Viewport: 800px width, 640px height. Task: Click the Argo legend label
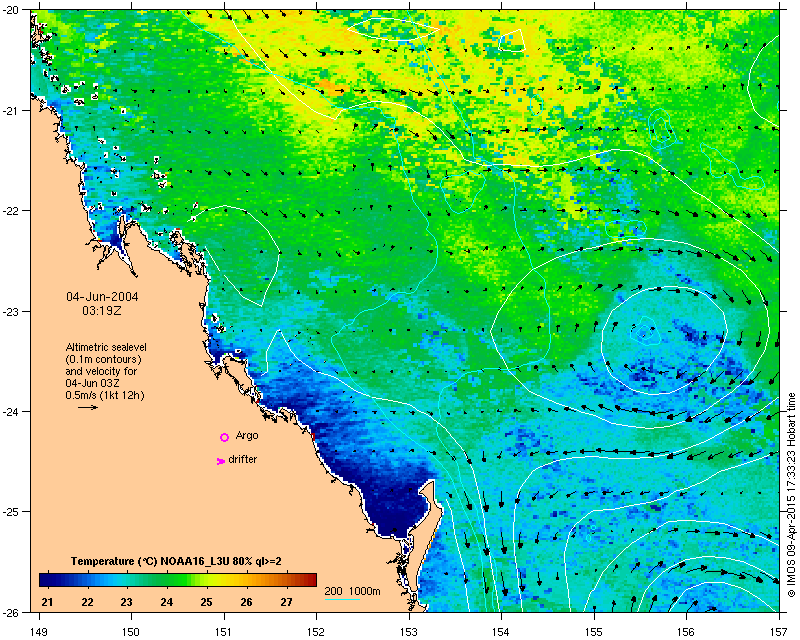click(247, 436)
